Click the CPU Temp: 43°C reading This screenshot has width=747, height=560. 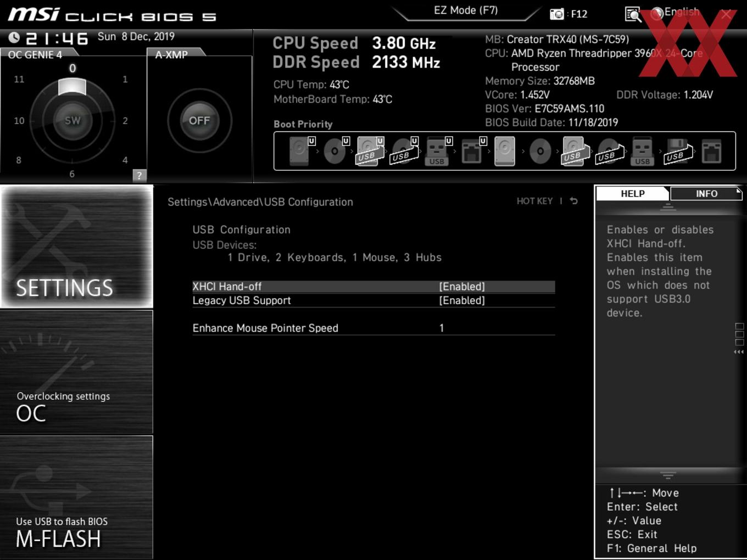click(311, 85)
